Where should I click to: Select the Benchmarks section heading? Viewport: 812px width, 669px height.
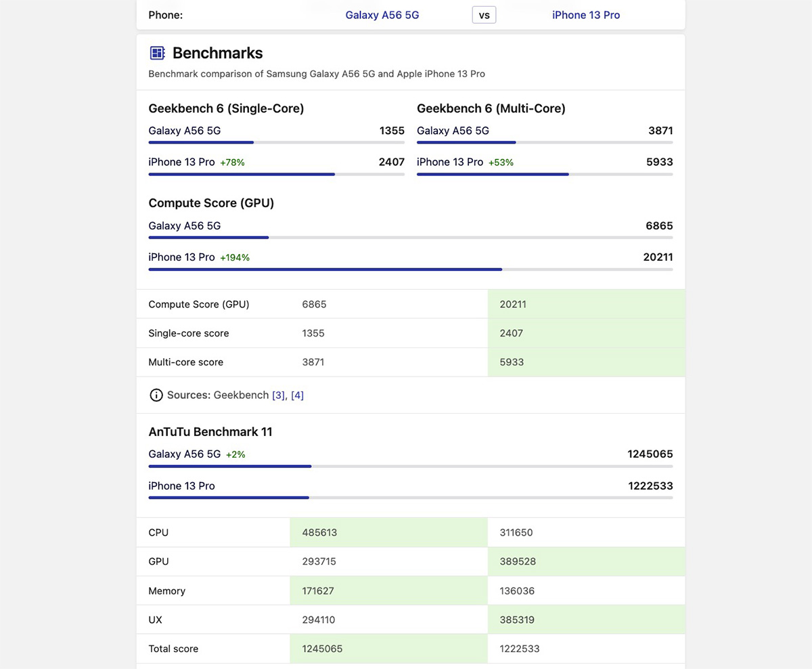click(x=217, y=53)
